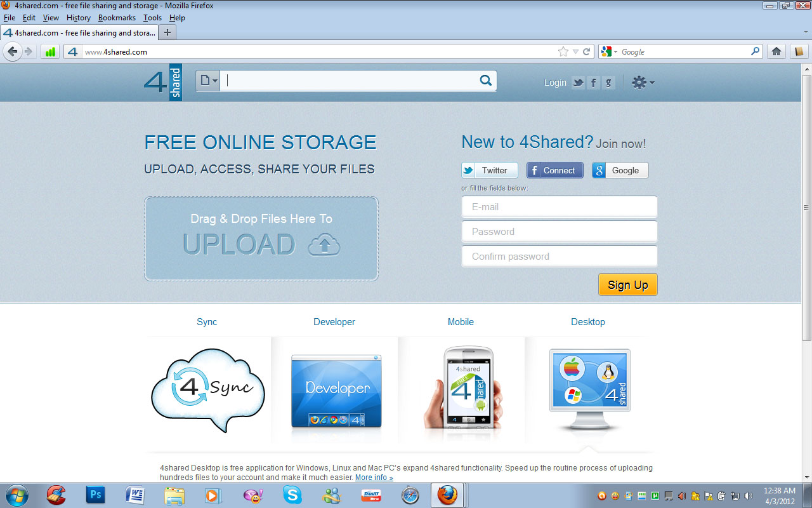Click the 4shared logo in the header

tap(163, 82)
